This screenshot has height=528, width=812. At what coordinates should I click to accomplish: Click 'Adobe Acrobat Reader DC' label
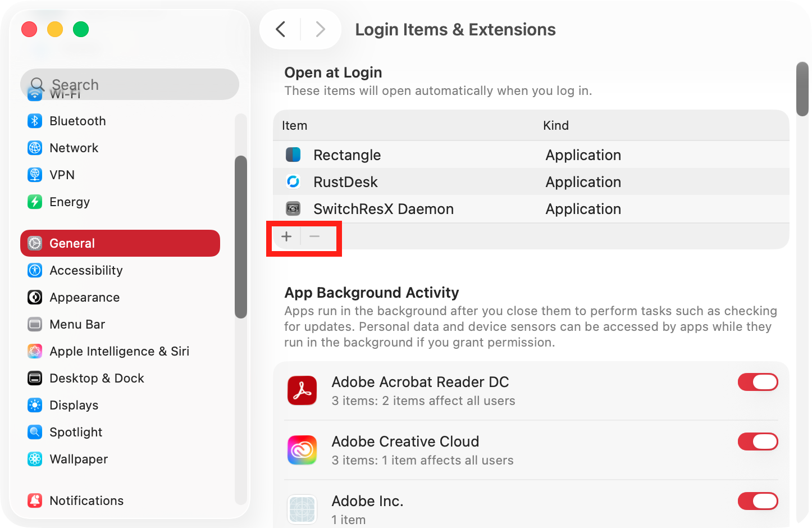pos(420,382)
